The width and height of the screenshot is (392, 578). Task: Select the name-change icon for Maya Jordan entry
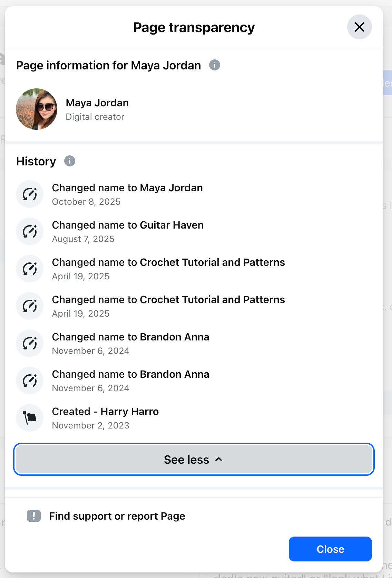29,194
